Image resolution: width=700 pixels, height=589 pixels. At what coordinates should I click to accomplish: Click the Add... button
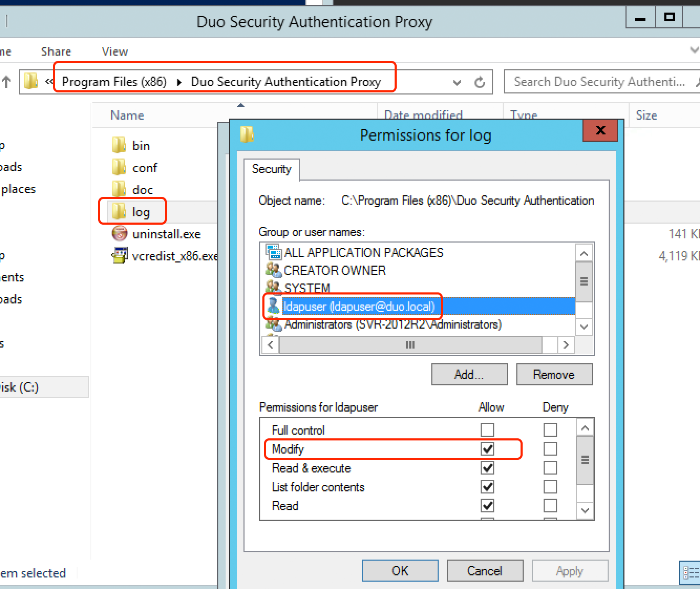(469, 374)
